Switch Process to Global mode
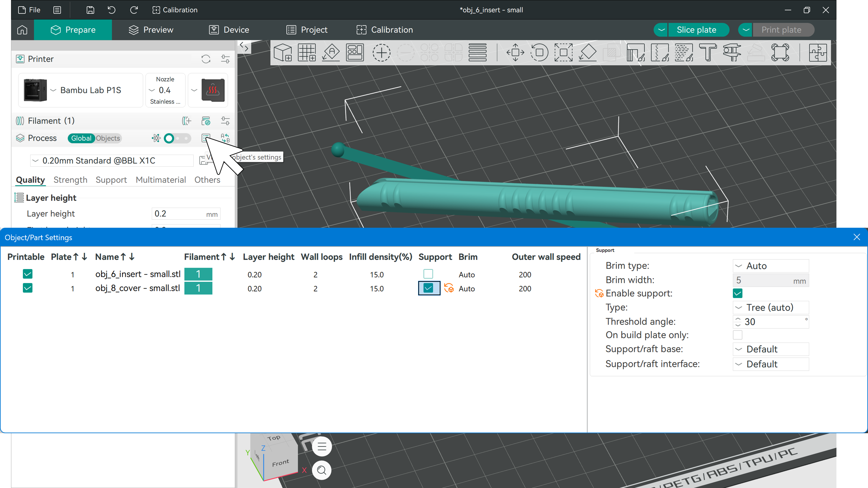 tap(81, 138)
